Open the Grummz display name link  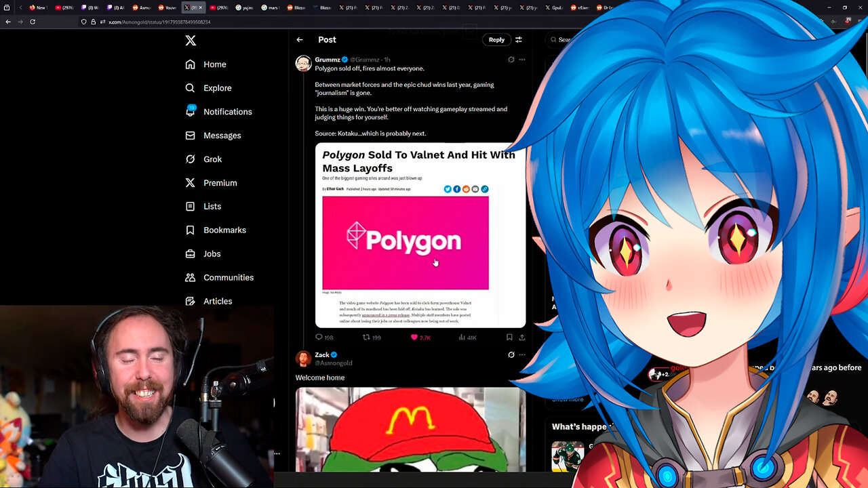[x=328, y=60]
